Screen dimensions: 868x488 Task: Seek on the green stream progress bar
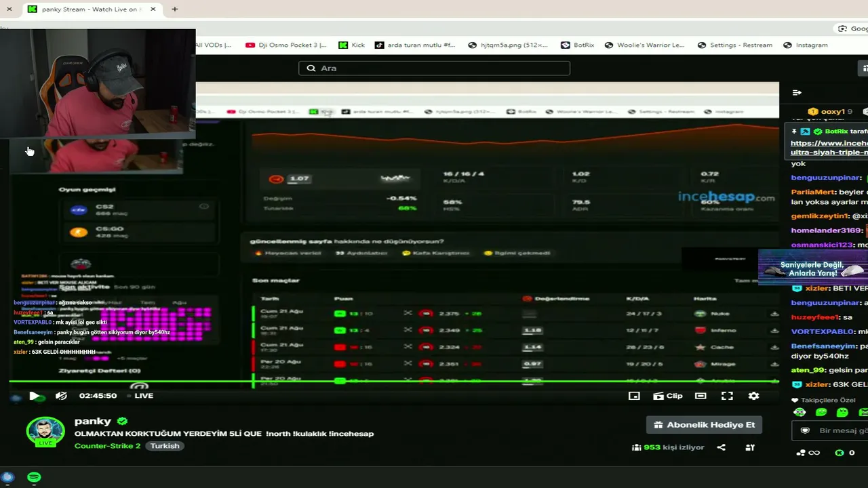pos(393,382)
